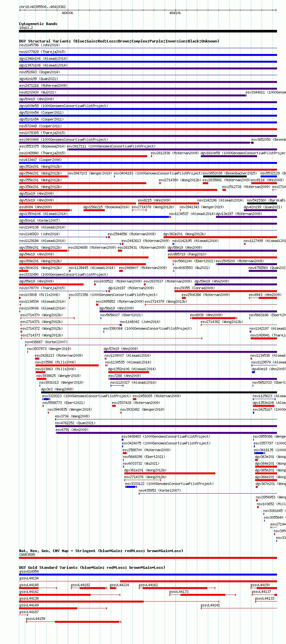The image size is (286, 644).
Task: Click nsv5598773 (Ebert2021) label
Action: click(64, 403)
